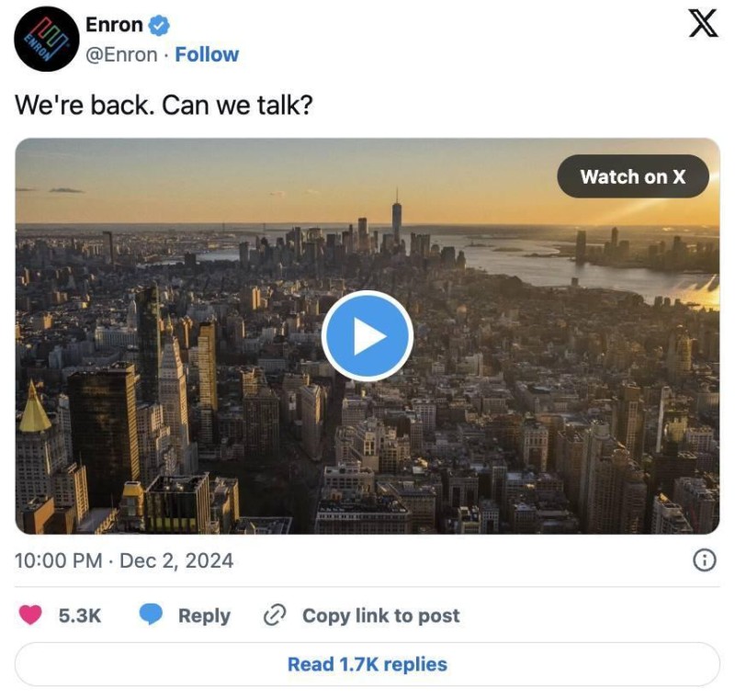Like the post with the heart icon

tap(30, 615)
